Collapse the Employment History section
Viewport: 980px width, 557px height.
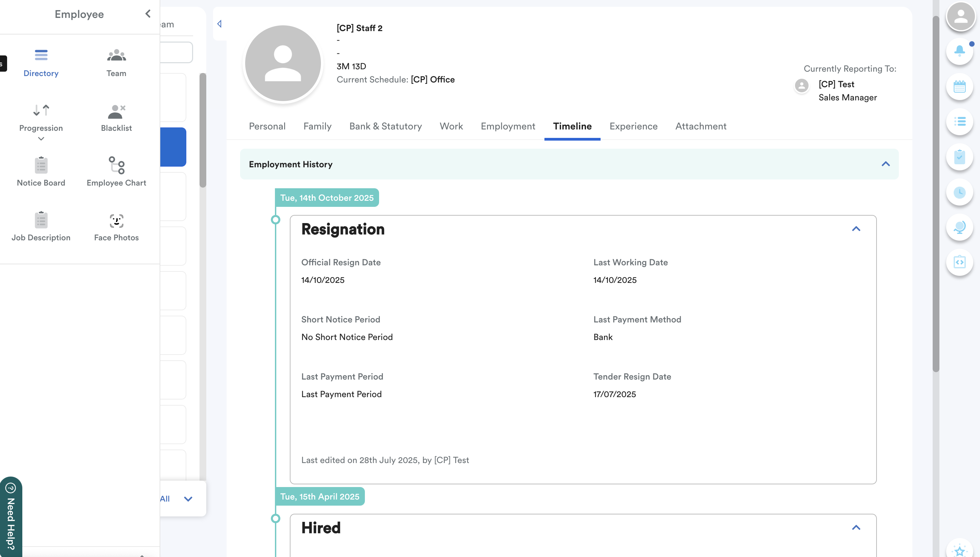pos(885,164)
